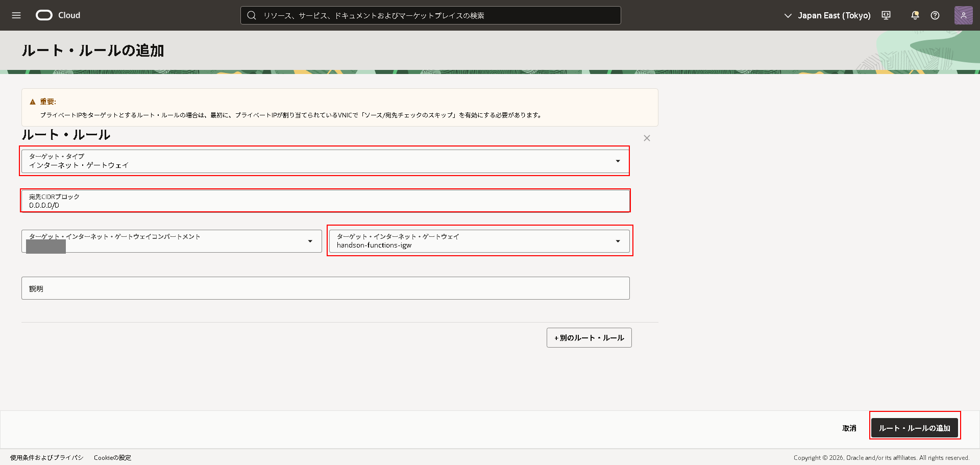Open the hamburger navigation menu

[x=16, y=15]
